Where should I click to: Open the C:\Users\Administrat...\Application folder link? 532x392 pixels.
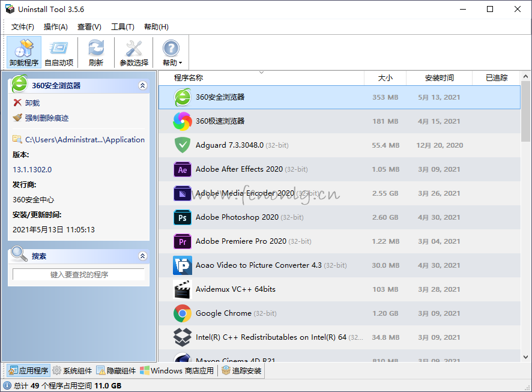(x=85, y=140)
